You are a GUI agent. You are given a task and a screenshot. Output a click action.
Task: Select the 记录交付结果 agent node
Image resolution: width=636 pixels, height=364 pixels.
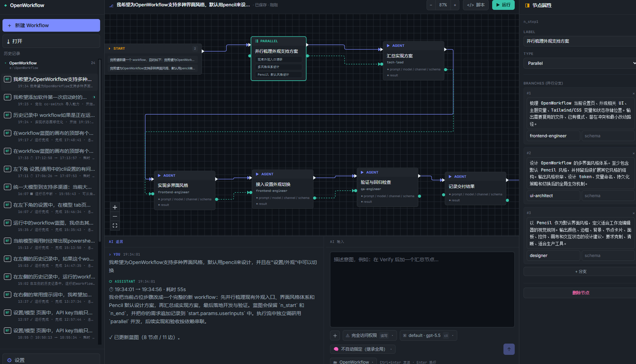(475, 188)
